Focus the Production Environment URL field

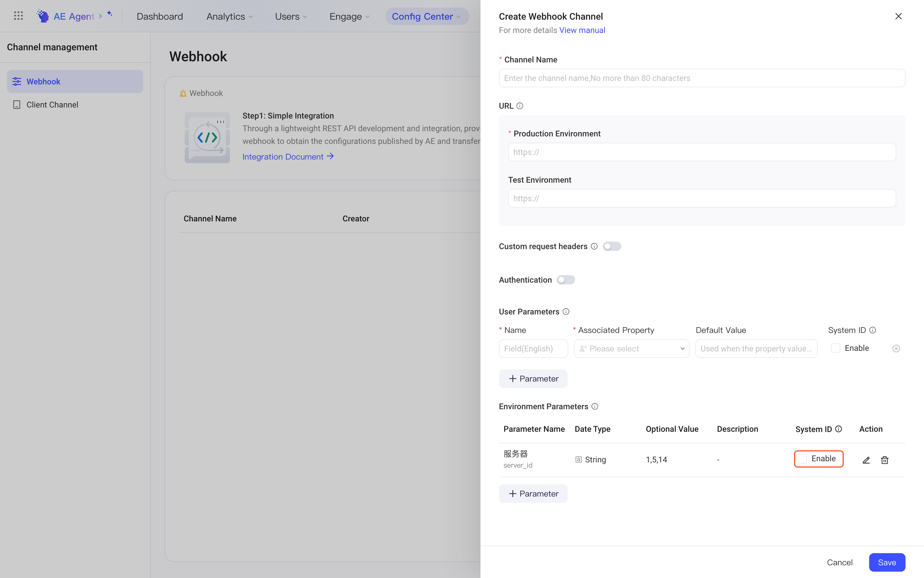click(x=702, y=152)
